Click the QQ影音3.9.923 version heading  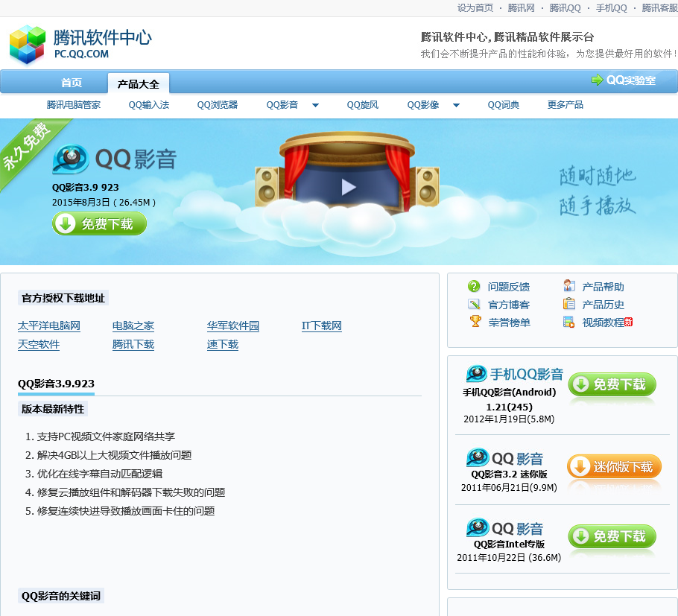click(56, 384)
